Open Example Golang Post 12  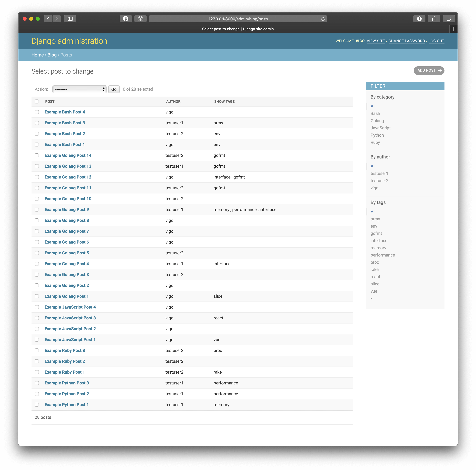point(68,177)
